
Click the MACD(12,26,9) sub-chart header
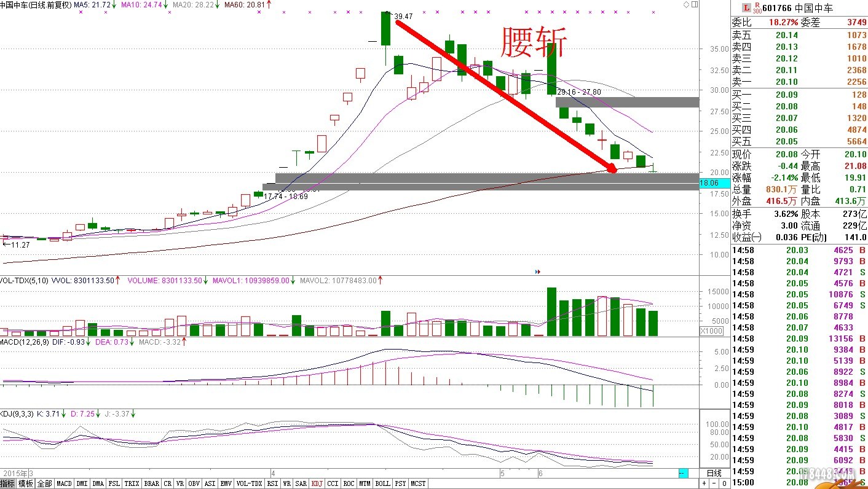point(25,342)
